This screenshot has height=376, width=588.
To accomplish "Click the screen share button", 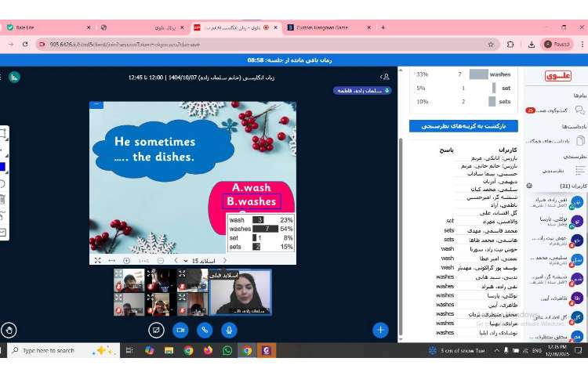I will point(155,331).
